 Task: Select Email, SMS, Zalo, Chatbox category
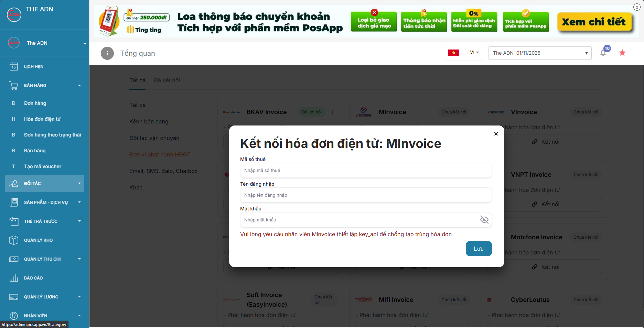click(163, 171)
